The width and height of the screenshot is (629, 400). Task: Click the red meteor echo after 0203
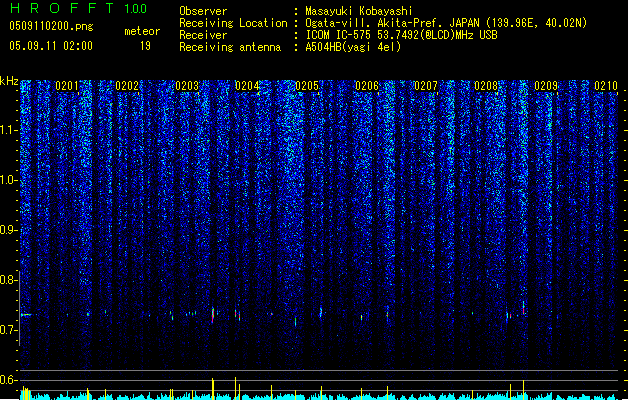213,315
